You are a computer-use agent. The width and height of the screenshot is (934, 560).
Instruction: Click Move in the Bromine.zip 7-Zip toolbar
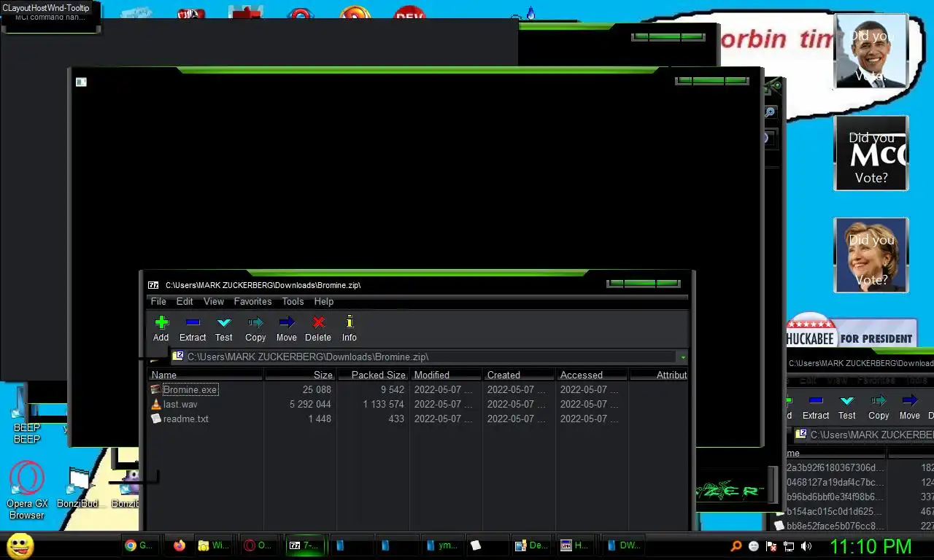pyautogui.click(x=287, y=328)
